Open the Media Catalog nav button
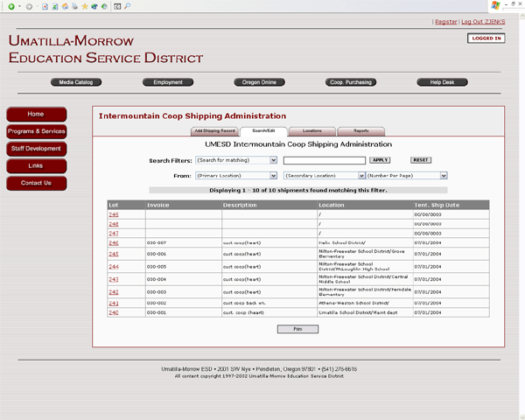 point(76,82)
